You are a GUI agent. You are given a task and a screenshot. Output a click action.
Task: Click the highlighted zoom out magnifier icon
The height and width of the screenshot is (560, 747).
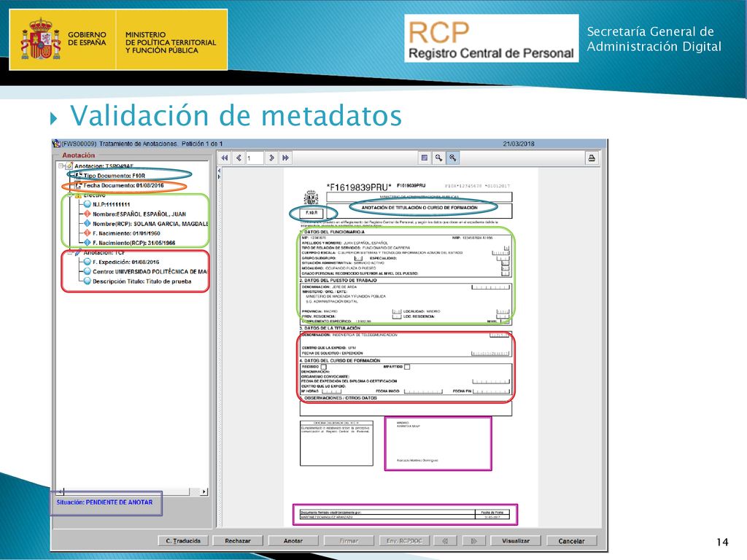tap(453, 157)
